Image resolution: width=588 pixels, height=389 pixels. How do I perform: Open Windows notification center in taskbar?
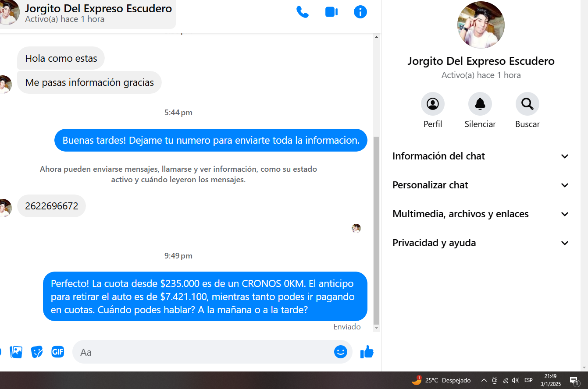[x=574, y=380]
